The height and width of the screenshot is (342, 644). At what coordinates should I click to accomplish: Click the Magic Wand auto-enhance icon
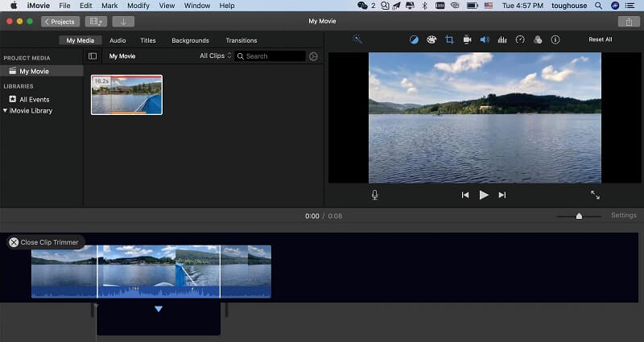[x=357, y=39]
